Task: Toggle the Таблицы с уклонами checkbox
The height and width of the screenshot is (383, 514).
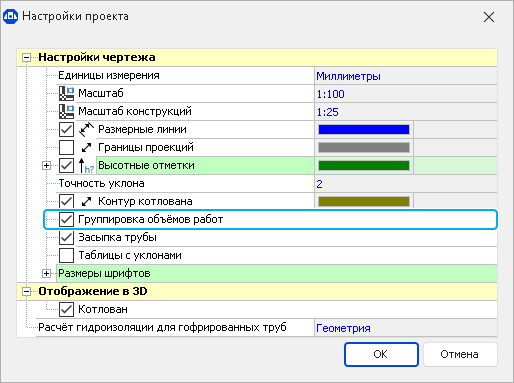Action: tap(66, 255)
